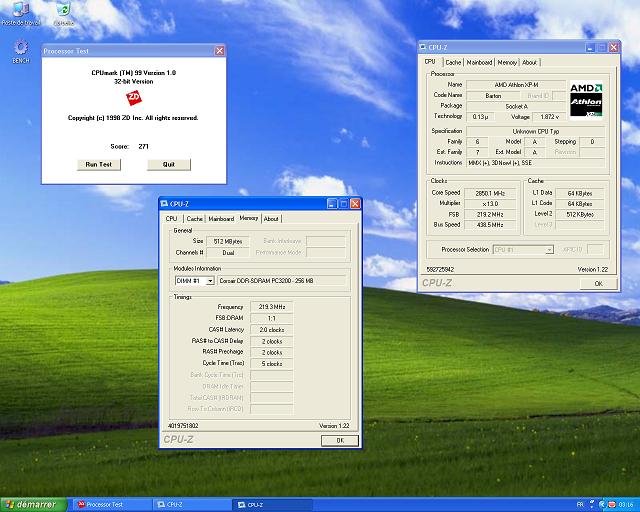Switch to Cache tab in right CPU-Z window
The width and height of the screenshot is (640, 512).
pyautogui.click(x=453, y=62)
